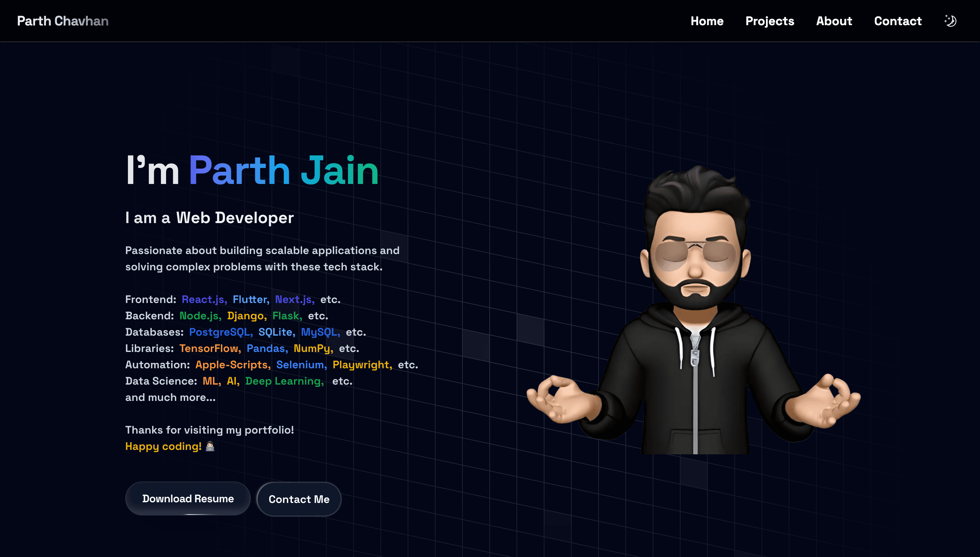This screenshot has width=980, height=557.
Task: Click the Parth Chavhan site logo
Action: click(x=63, y=21)
